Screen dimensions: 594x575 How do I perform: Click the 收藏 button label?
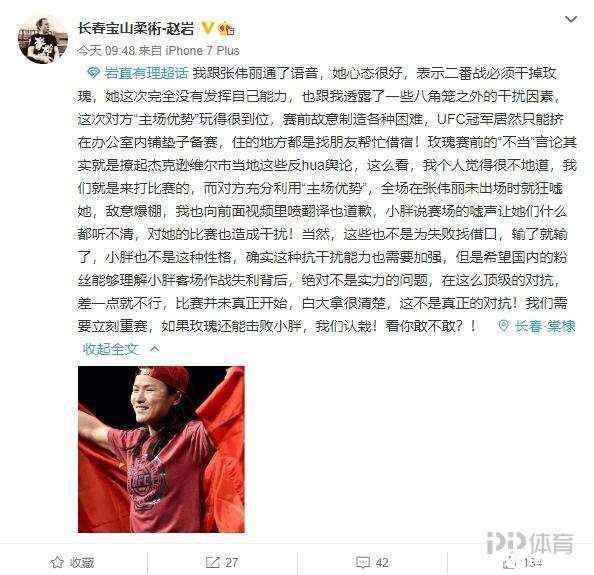coord(82,562)
